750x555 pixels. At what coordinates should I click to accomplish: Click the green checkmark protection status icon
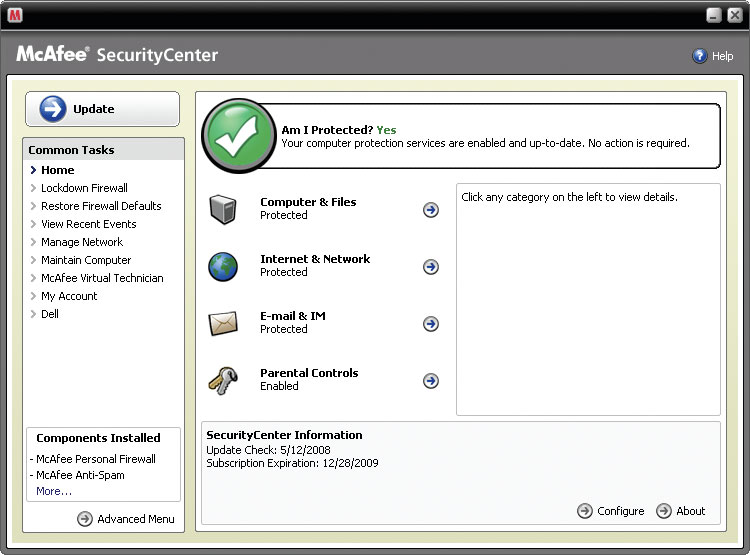pos(240,137)
